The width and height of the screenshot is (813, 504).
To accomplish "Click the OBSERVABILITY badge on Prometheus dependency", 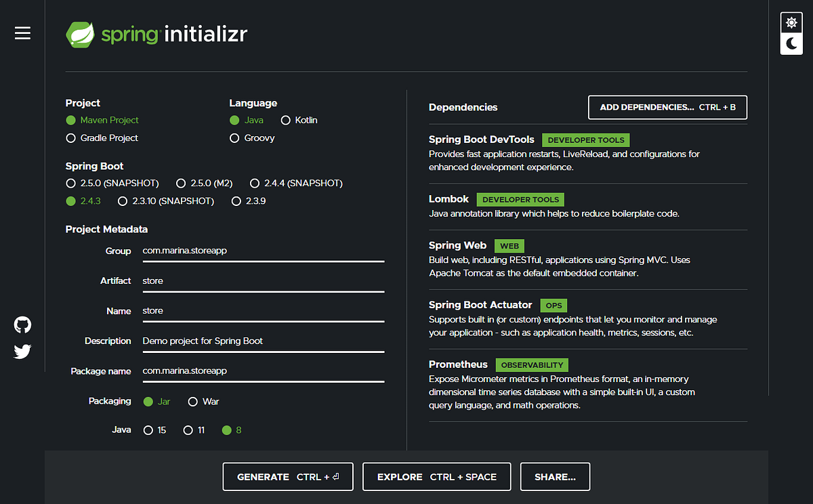I will [532, 364].
